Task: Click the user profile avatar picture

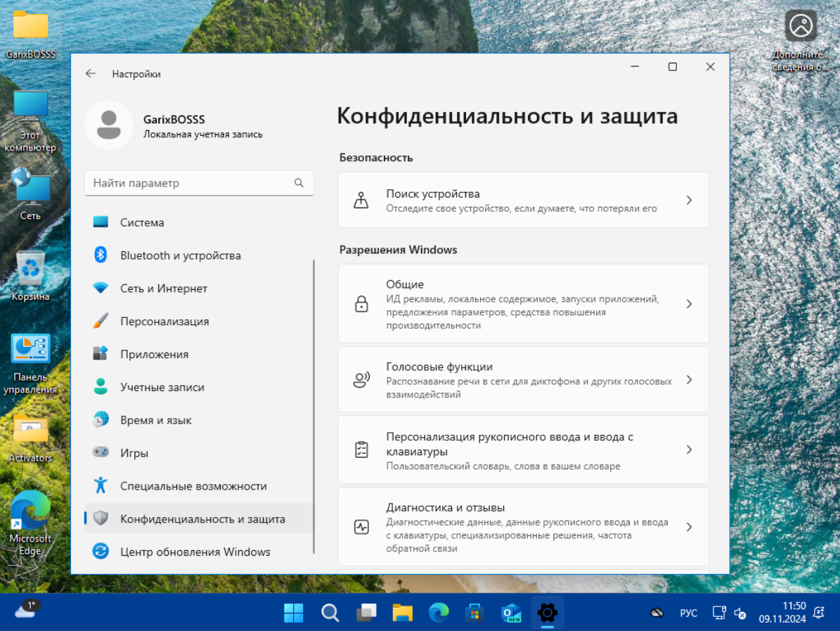Action: point(109,125)
